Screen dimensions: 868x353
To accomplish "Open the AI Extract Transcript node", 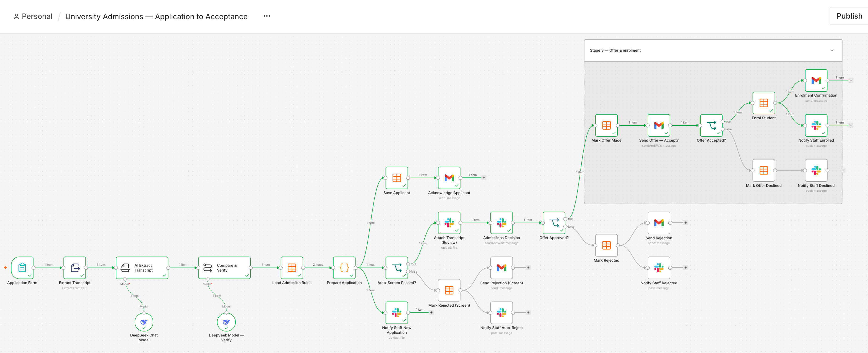I will click(142, 268).
